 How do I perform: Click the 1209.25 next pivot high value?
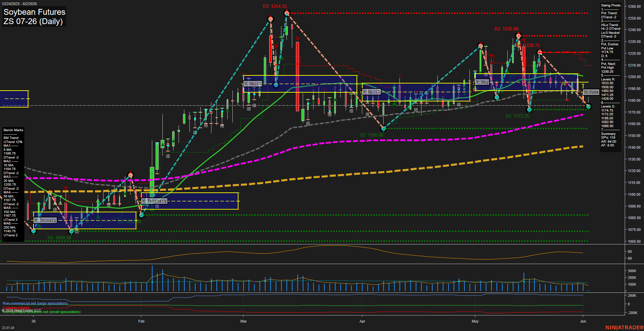[x=607, y=72]
